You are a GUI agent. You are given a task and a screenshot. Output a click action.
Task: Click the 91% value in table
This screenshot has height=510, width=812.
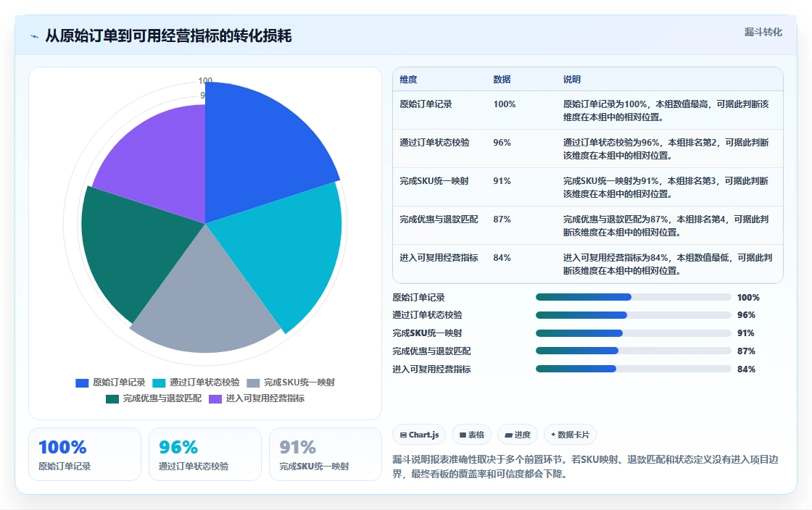pos(502,181)
